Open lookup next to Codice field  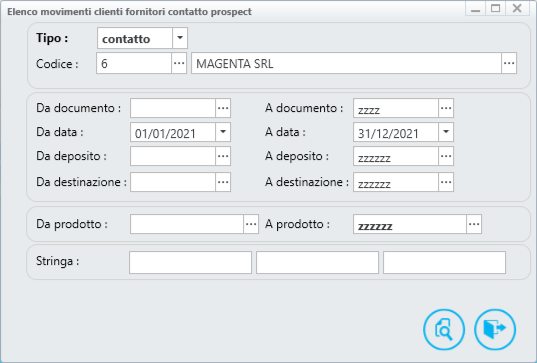(179, 63)
